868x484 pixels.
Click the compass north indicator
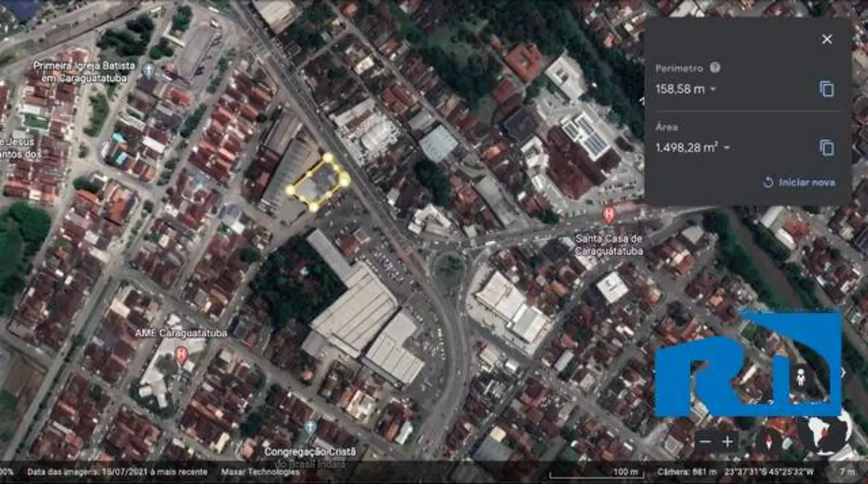pos(767,441)
